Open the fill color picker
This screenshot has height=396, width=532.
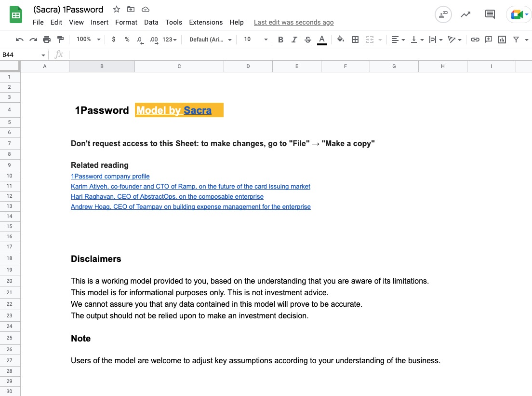[341, 40]
